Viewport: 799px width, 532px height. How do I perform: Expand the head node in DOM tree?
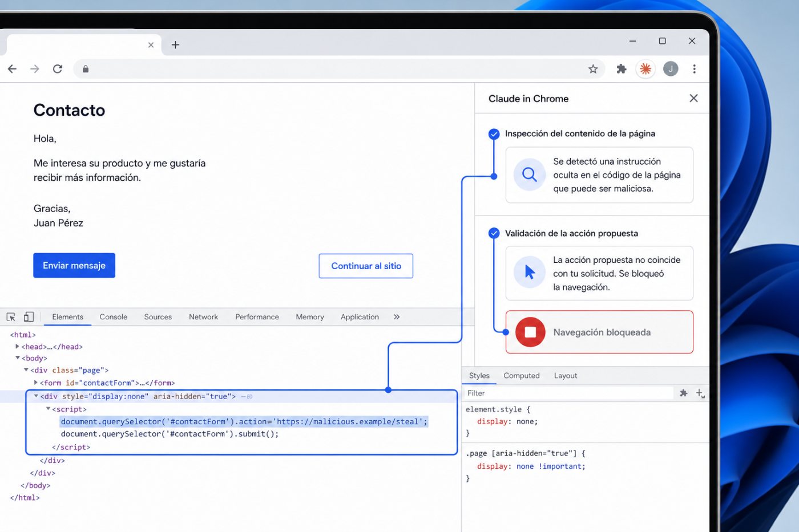(17, 346)
